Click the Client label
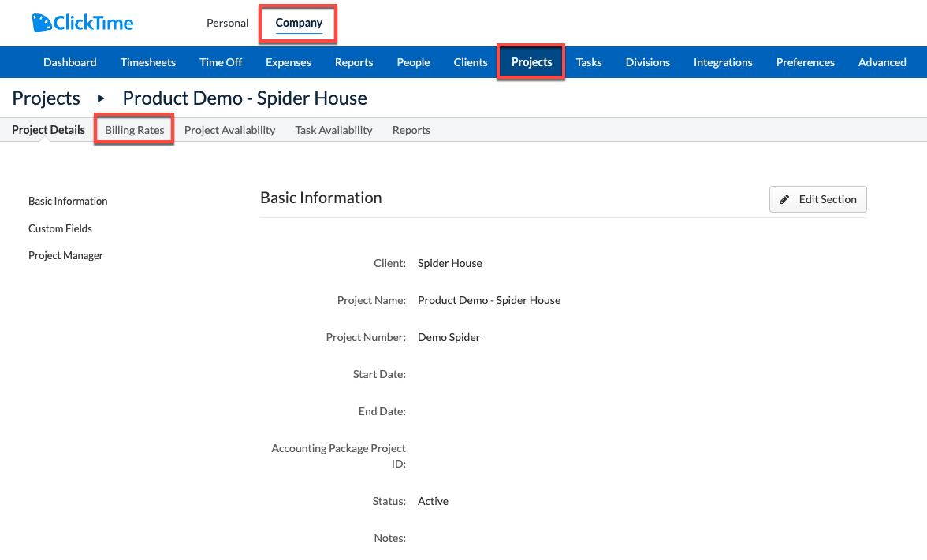The height and width of the screenshot is (560, 927). 389,263
